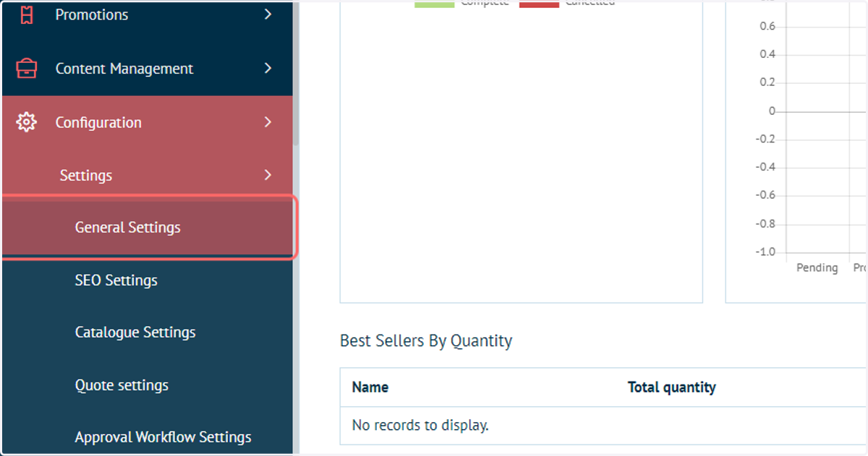Image resolution: width=868 pixels, height=456 pixels.
Task: Click the 0 axis value
Action: point(772,111)
